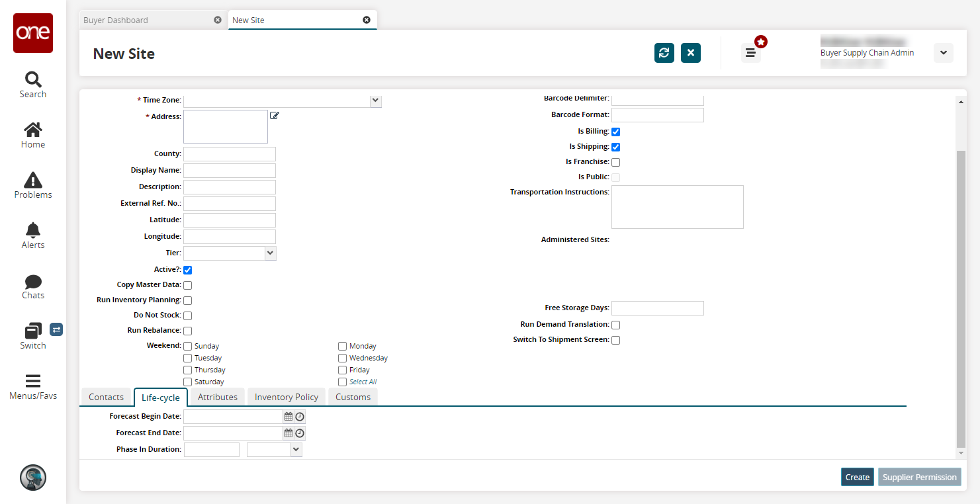Switch to the Inventory Policy tab
This screenshot has height=504, width=980.
[287, 397]
